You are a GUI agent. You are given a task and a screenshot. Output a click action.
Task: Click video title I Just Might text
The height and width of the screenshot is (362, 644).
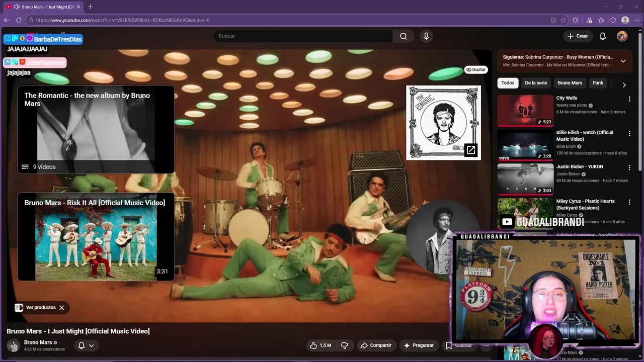click(78, 331)
